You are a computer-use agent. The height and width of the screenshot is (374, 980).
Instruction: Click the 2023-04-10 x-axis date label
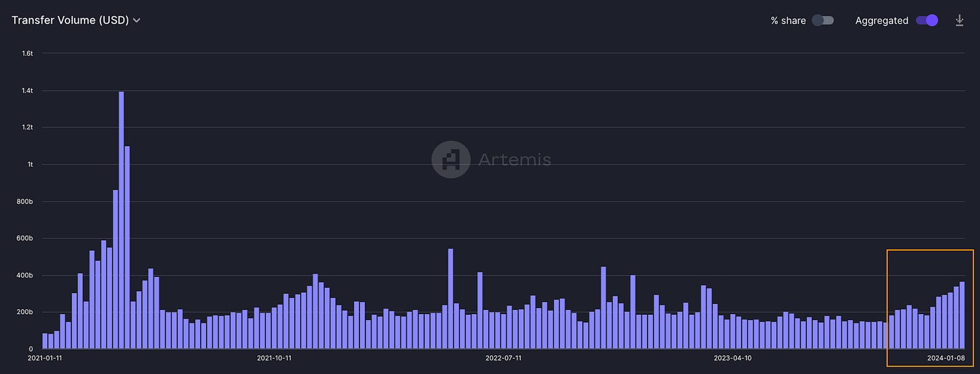point(732,358)
